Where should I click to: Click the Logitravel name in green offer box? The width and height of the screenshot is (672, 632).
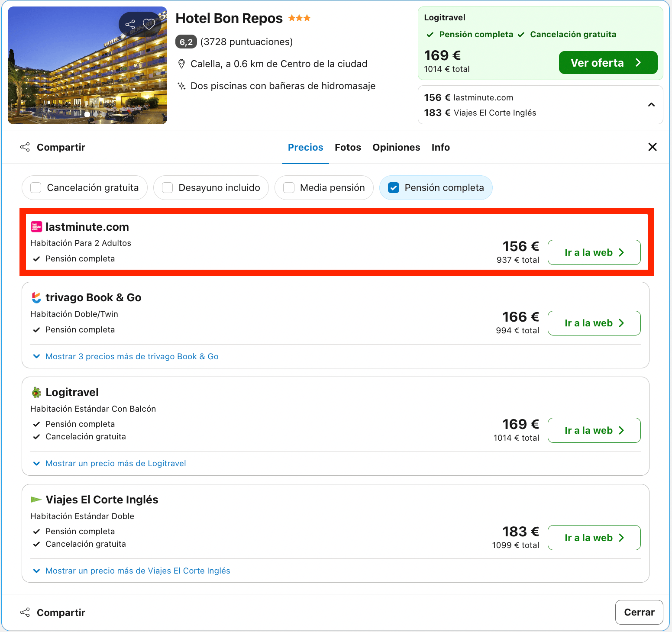pos(445,17)
